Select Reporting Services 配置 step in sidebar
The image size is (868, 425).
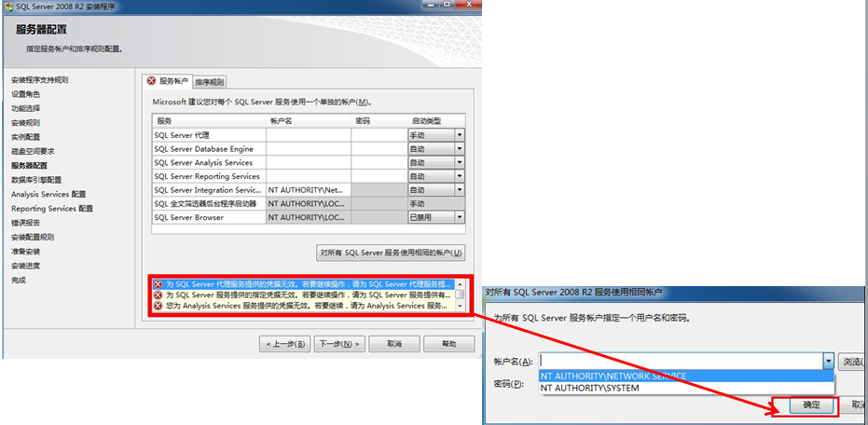[52, 209]
